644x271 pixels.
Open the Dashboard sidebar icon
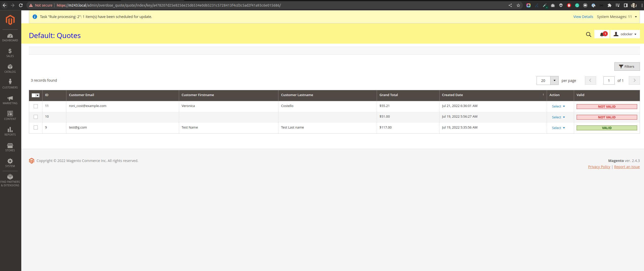[10, 38]
